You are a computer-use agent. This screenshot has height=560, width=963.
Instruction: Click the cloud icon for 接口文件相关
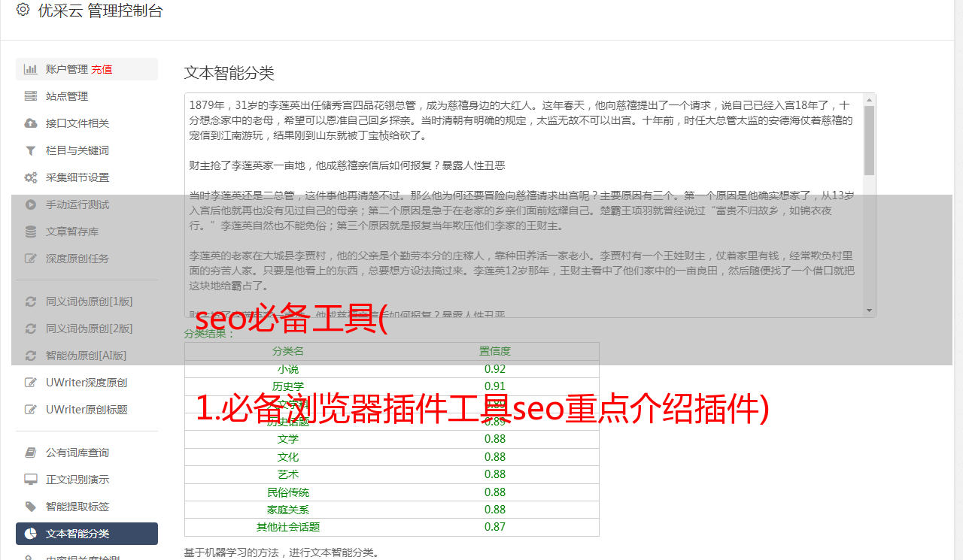(x=31, y=123)
